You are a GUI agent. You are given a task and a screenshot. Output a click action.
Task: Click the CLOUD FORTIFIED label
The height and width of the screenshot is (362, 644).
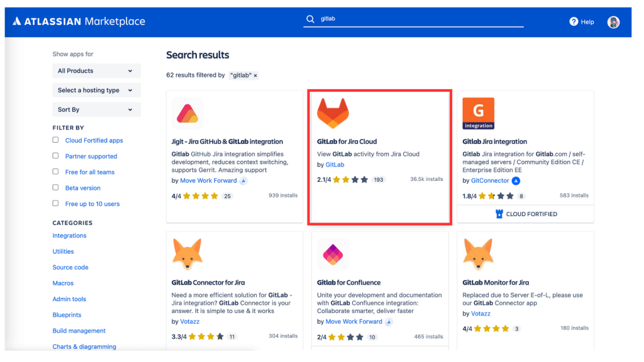tap(531, 214)
